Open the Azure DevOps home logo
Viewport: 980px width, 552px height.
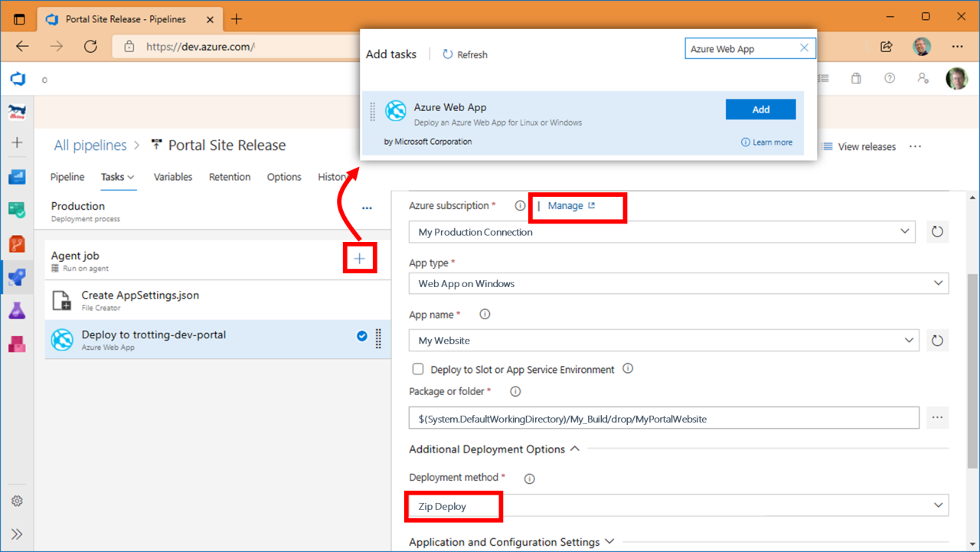tap(17, 78)
